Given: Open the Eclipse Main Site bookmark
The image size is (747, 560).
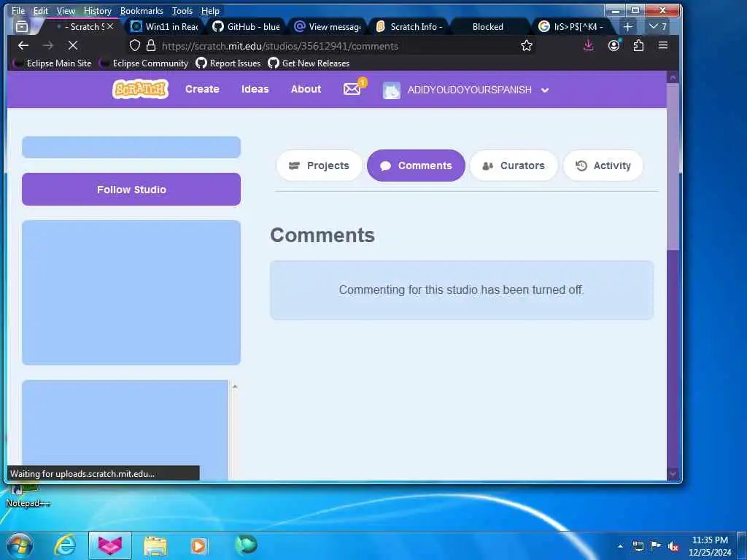Looking at the screenshot, I should point(53,63).
